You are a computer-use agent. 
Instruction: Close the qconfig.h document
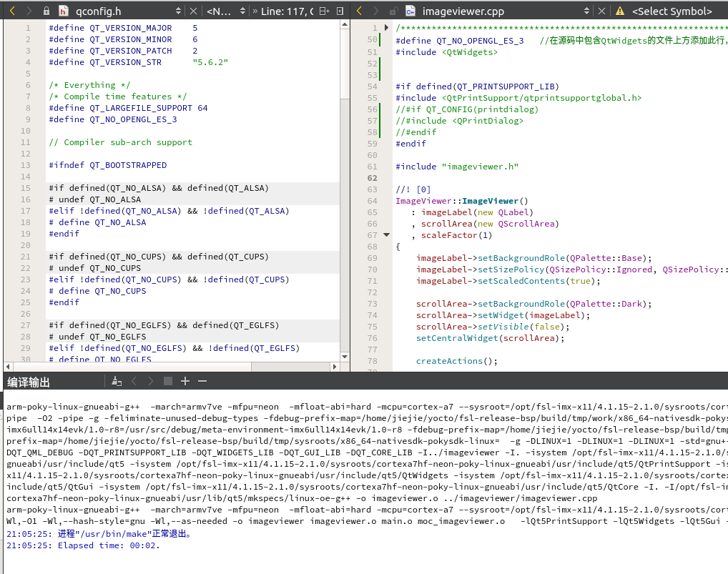point(193,10)
